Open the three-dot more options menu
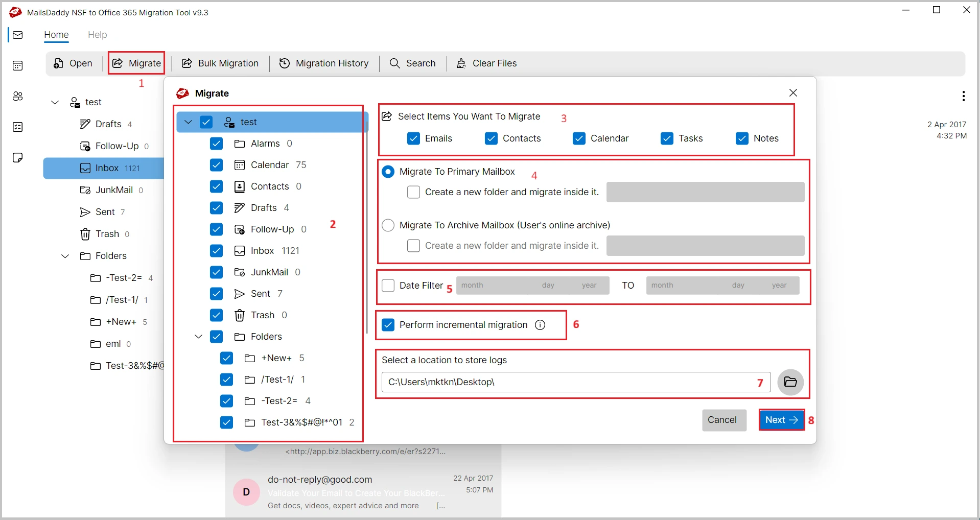 [963, 96]
